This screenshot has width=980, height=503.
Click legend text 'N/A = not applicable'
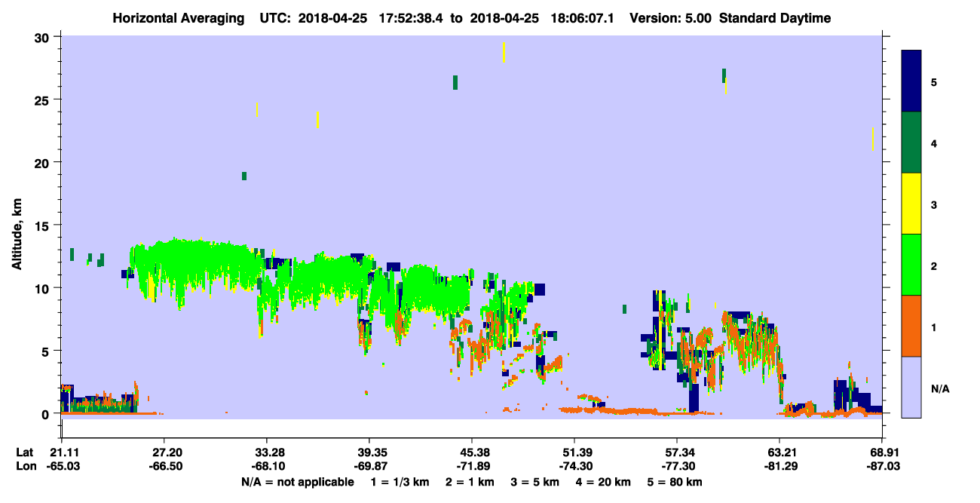tap(297, 482)
